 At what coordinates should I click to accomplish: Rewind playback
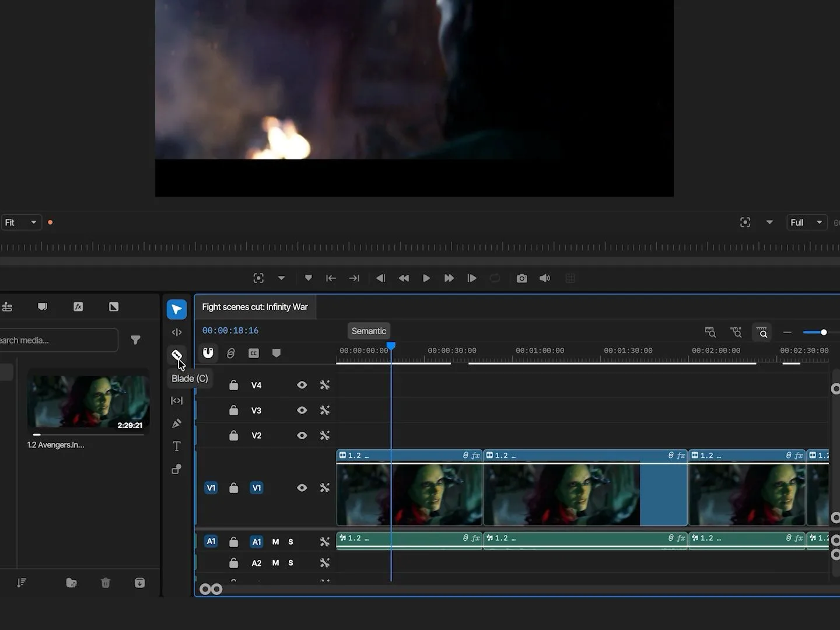[x=404, y=278]
